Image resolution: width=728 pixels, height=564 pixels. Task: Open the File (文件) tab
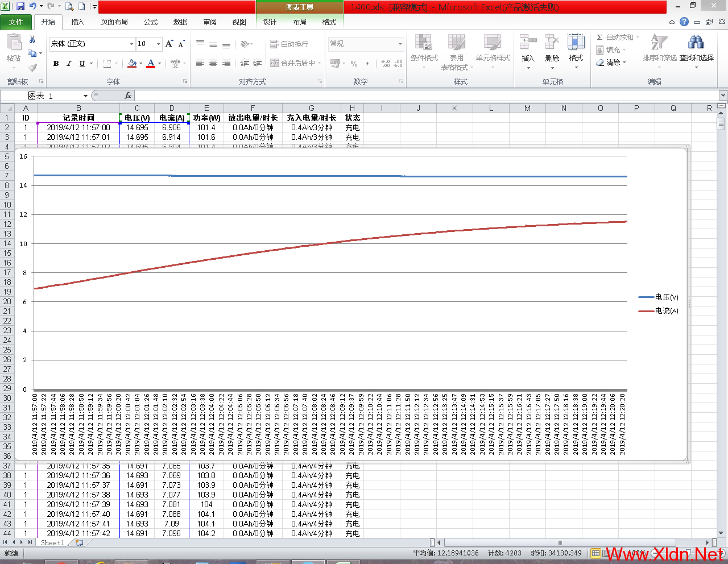16,22
